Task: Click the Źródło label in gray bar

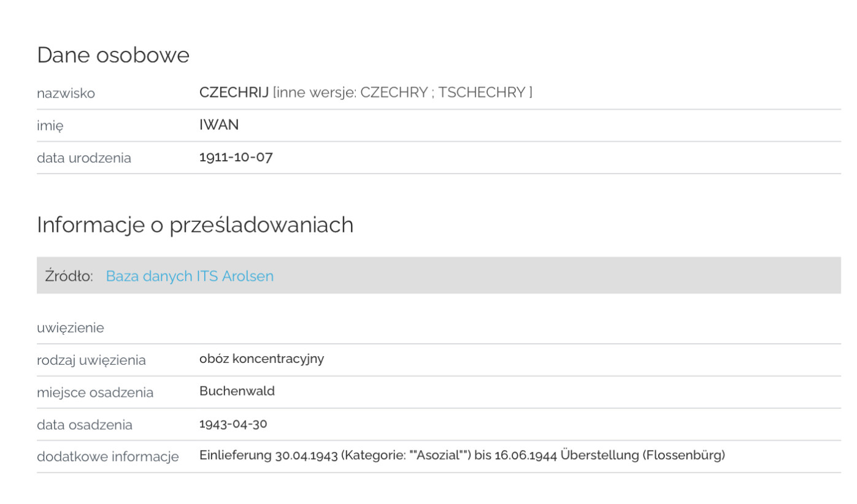Action: point(69,276)
